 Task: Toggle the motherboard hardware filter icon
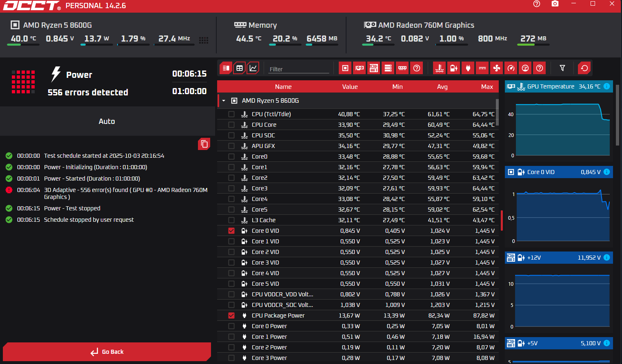coord(374,68)
